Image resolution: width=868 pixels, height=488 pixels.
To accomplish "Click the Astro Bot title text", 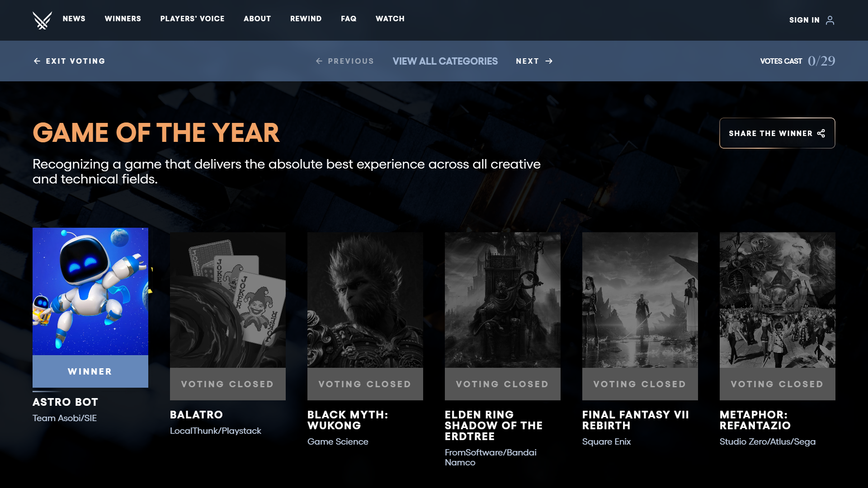I will point(66,402).
